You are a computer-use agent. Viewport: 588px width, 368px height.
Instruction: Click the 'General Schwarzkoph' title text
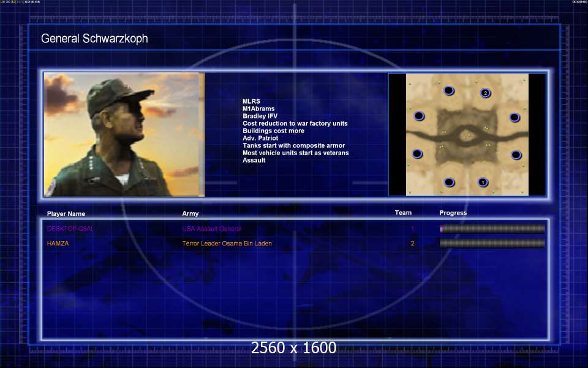coord(94,39)
